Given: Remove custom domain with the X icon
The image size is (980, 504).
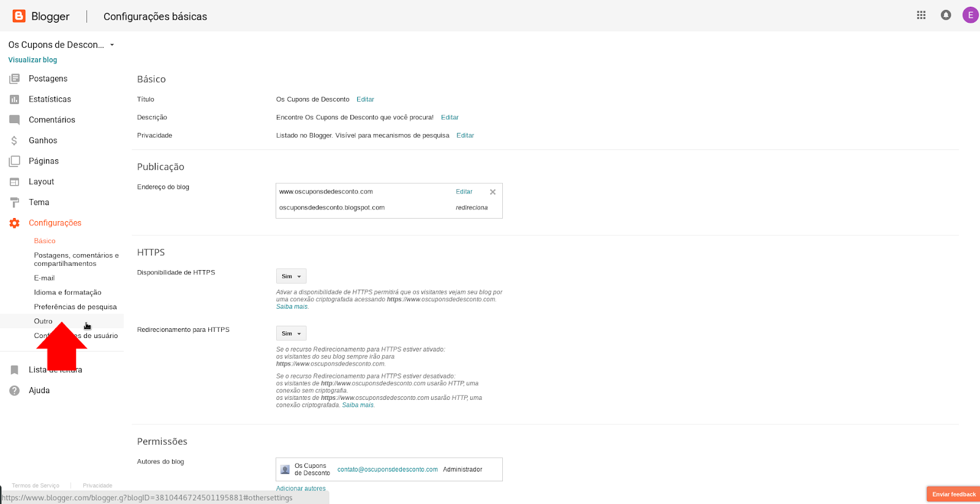Looking at the screenshot, I should click(492, 192).
